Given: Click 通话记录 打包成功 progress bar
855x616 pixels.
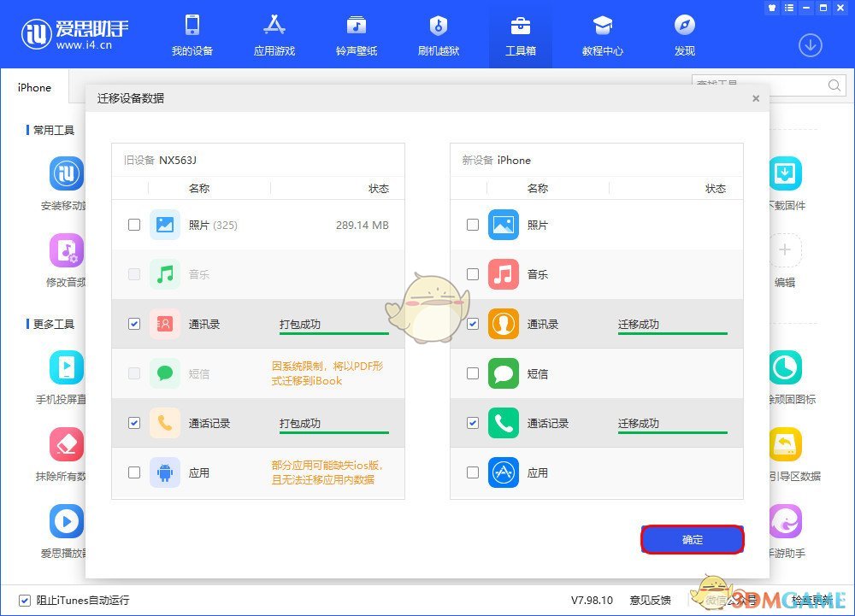Looking at the screenshot, I should tap(333, 432).
